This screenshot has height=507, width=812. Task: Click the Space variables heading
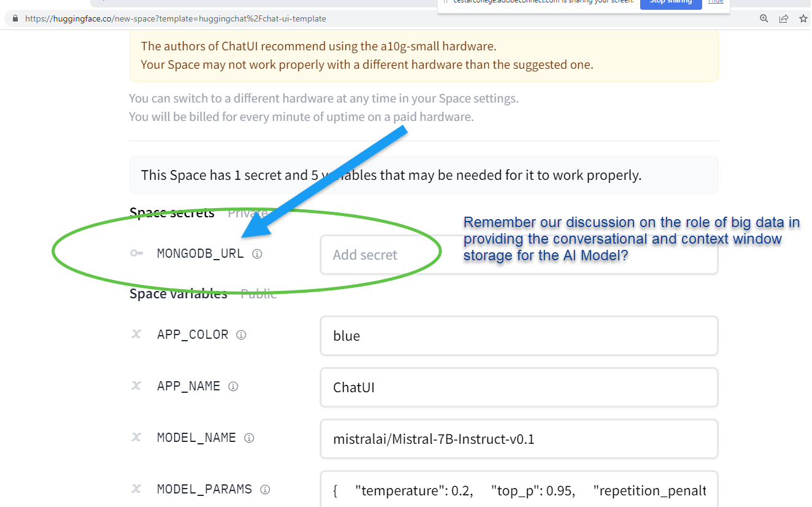[178, 293]
